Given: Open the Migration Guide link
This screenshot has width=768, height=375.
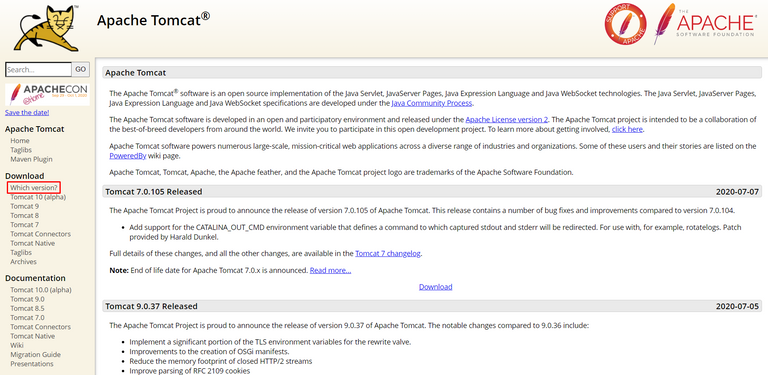Looking at the screenshot, I should click(35, 355).
